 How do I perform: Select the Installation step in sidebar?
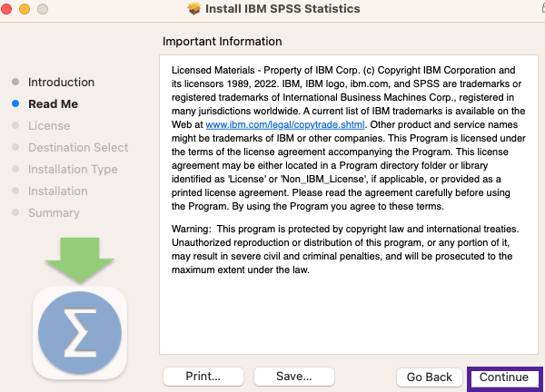(x=58, y=191)
